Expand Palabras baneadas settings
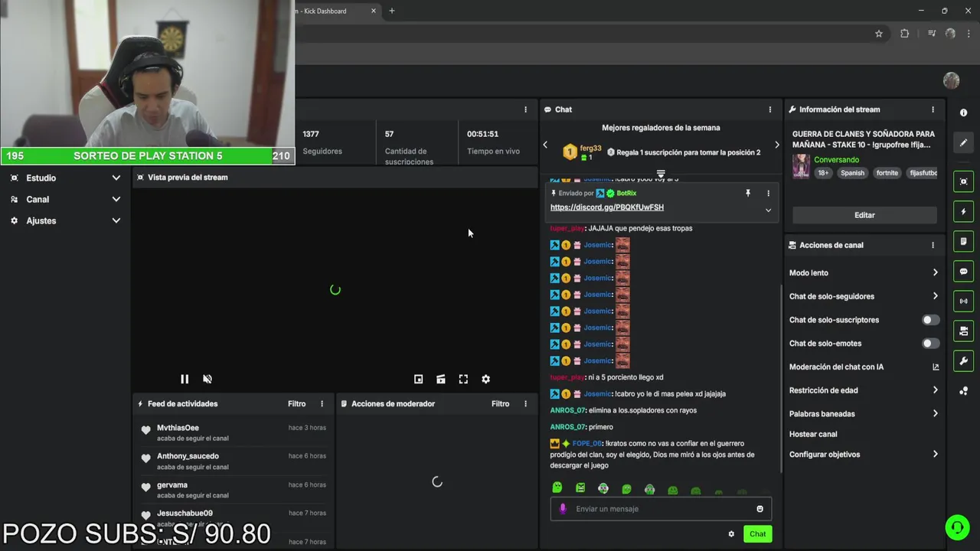The height and width of the screenshot is (551, 980). (864, 414)
